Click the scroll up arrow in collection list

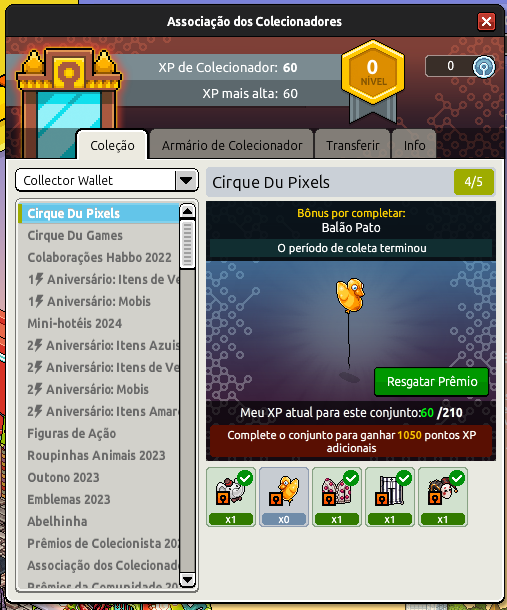pos(188,211)
